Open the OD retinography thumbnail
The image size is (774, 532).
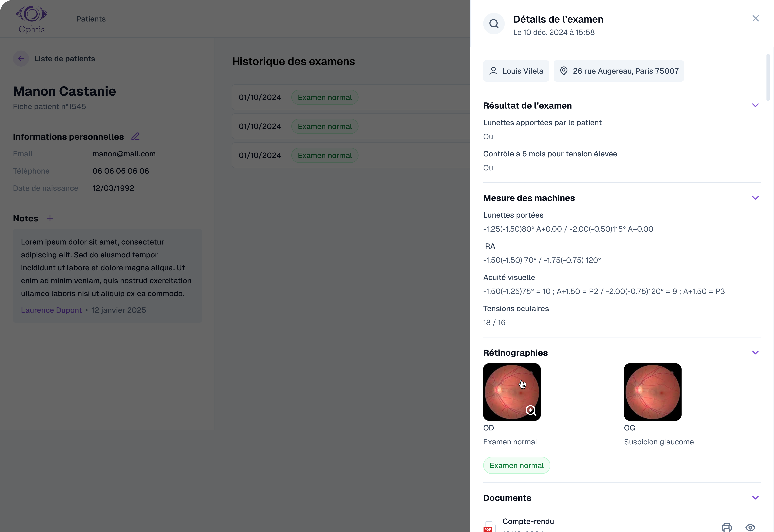click(x=512, y=392)
